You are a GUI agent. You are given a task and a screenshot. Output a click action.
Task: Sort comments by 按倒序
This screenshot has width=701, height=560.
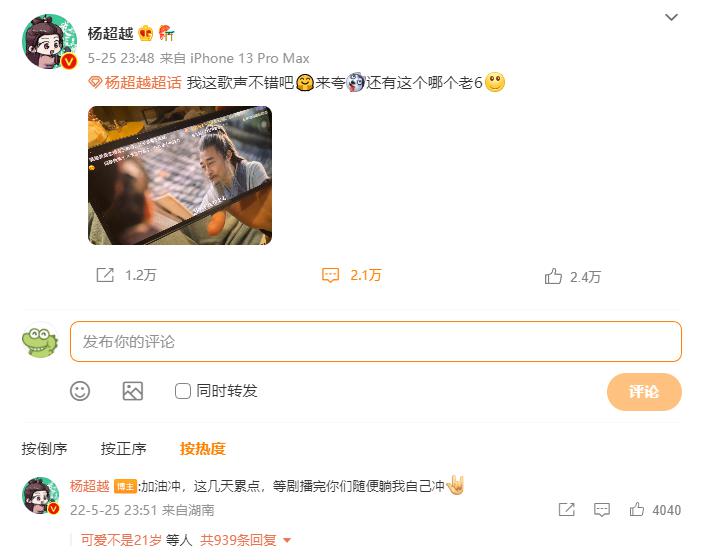(x=44, y=448)
